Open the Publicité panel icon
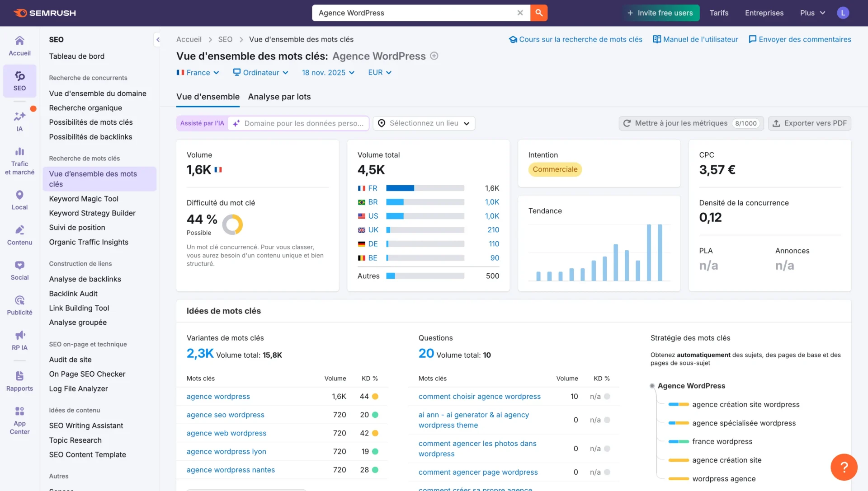 [19, 303]
